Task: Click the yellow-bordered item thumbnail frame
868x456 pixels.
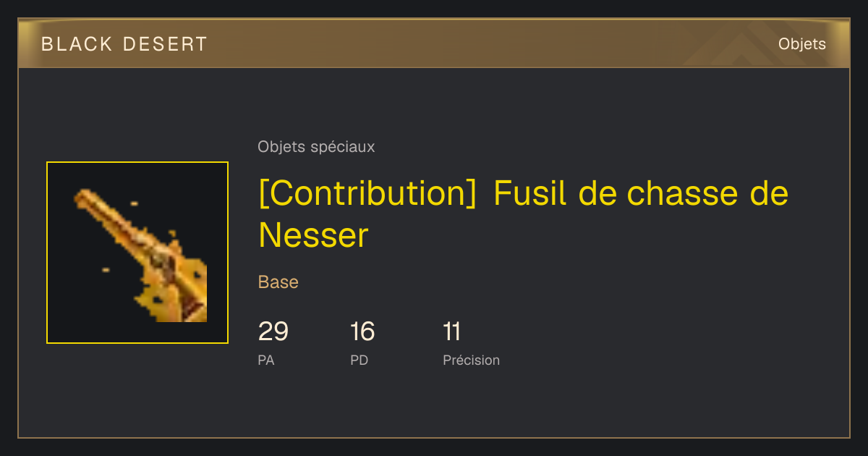Action: [x=137, y=253]
